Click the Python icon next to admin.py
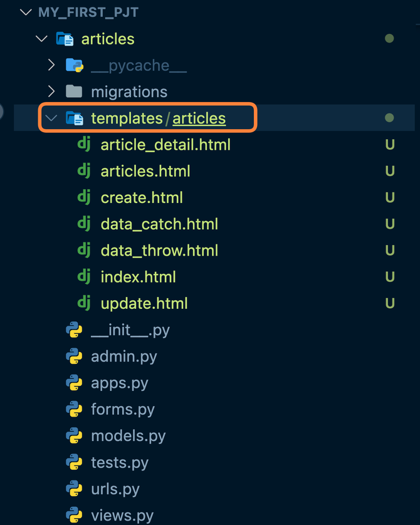 point(74,356)
